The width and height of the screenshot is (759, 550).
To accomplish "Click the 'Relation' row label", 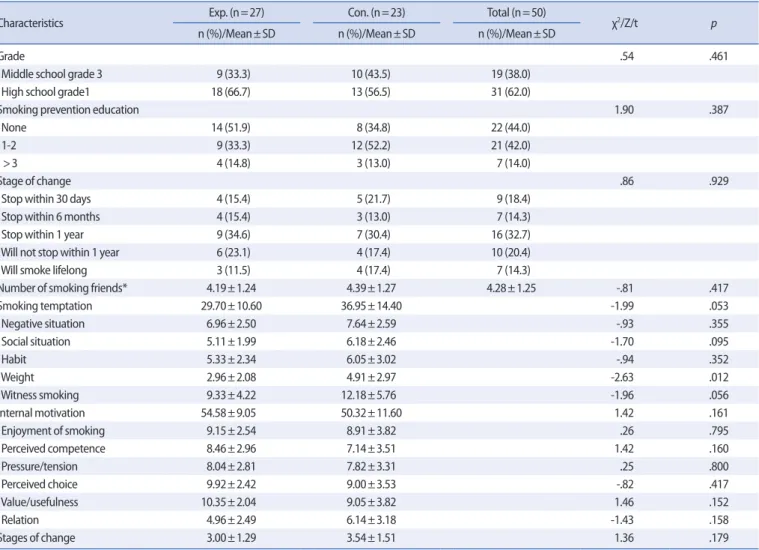I will [20, 520].
